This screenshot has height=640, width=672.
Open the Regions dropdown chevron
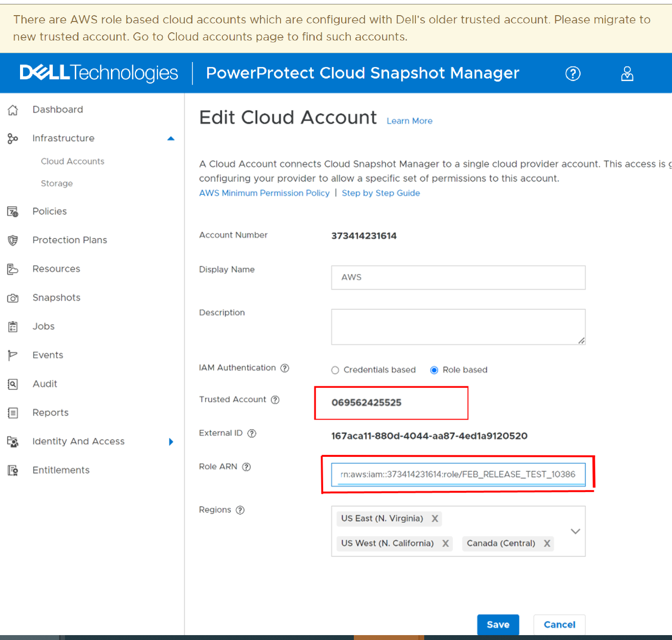pyautogui.click(x=575, y=531)
